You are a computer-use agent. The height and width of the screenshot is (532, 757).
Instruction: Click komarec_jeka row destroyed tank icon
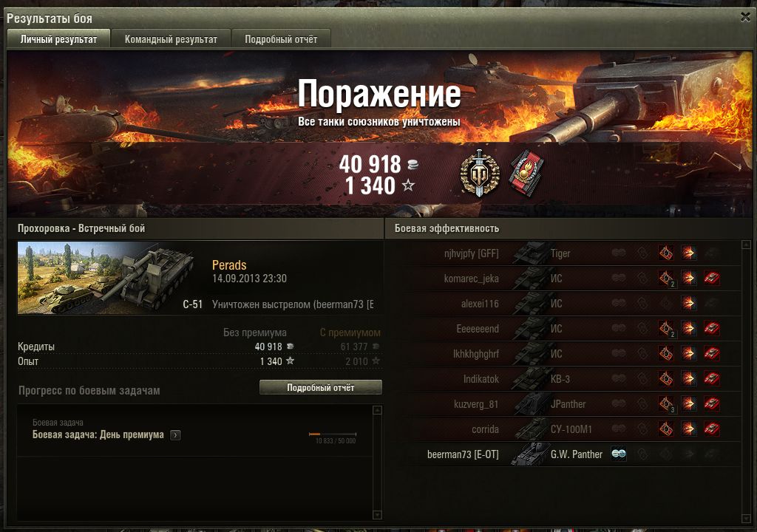pyautogui.click(x=712, y=278)
